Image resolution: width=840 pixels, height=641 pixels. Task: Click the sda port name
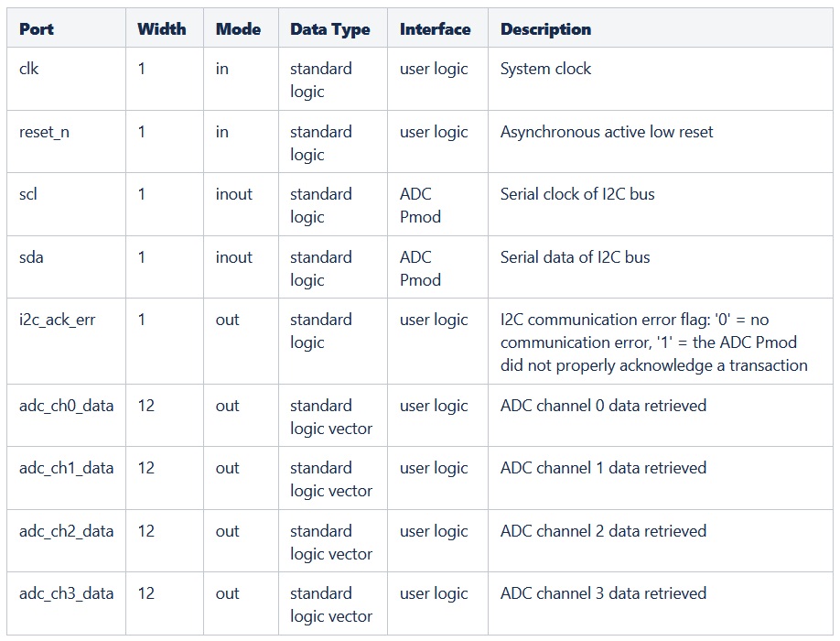[31, 257]
